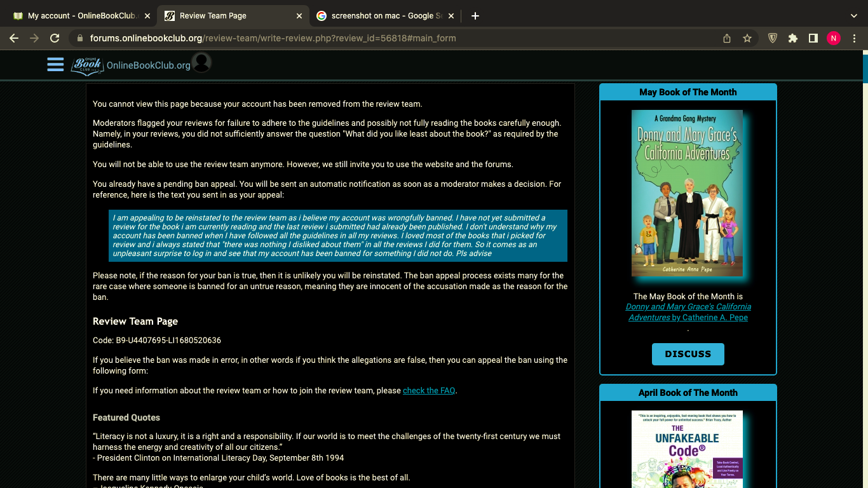This screenshot has width=868, height=488.
Task: Open the user profile avatar
Action: [201, 62]
